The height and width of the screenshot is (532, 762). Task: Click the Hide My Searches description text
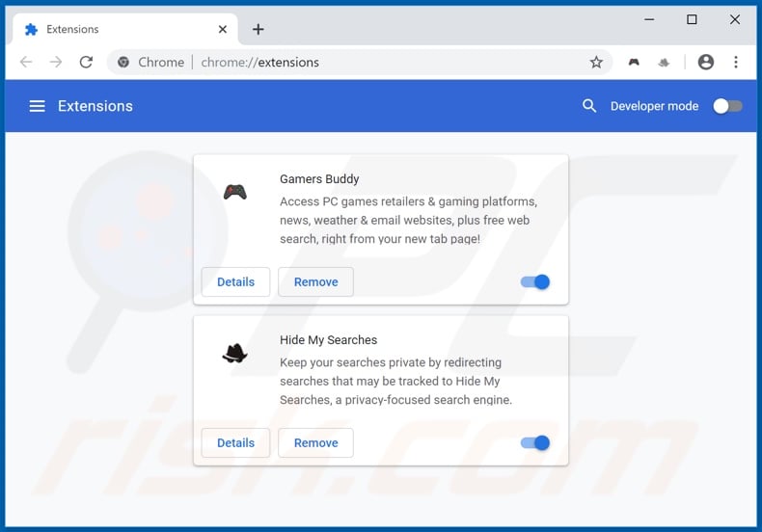click(396, 381)
